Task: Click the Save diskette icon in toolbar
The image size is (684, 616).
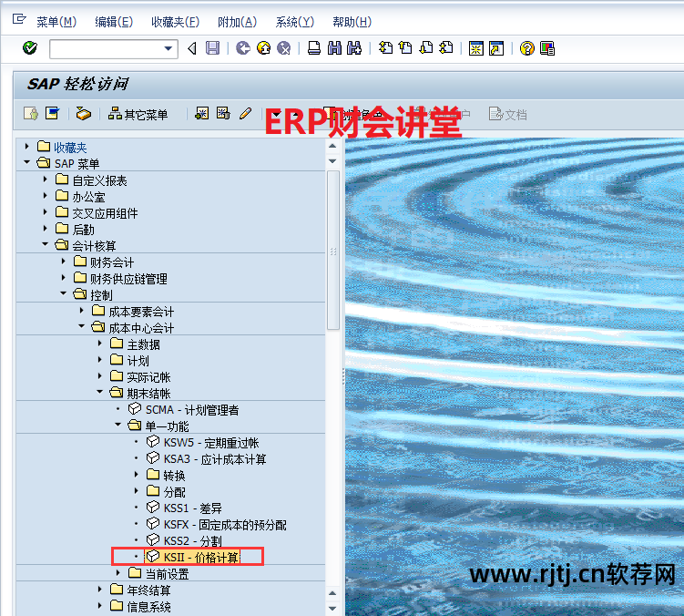Action: [212, 48]
